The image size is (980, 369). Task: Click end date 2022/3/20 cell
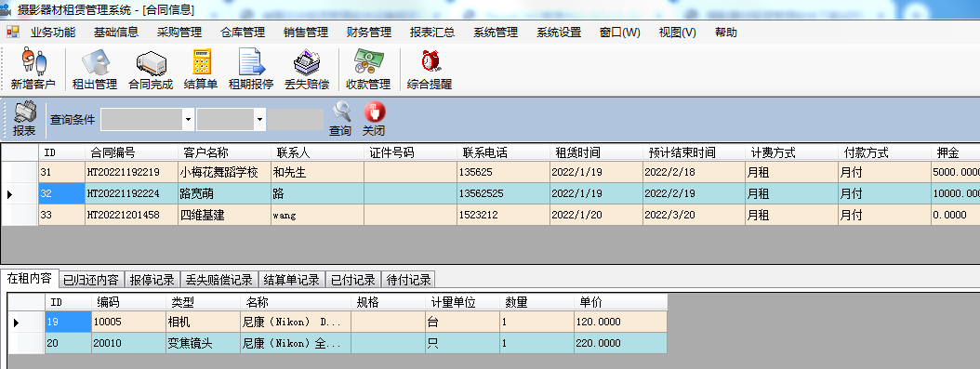pyautogui.click(x=694, y=215)
